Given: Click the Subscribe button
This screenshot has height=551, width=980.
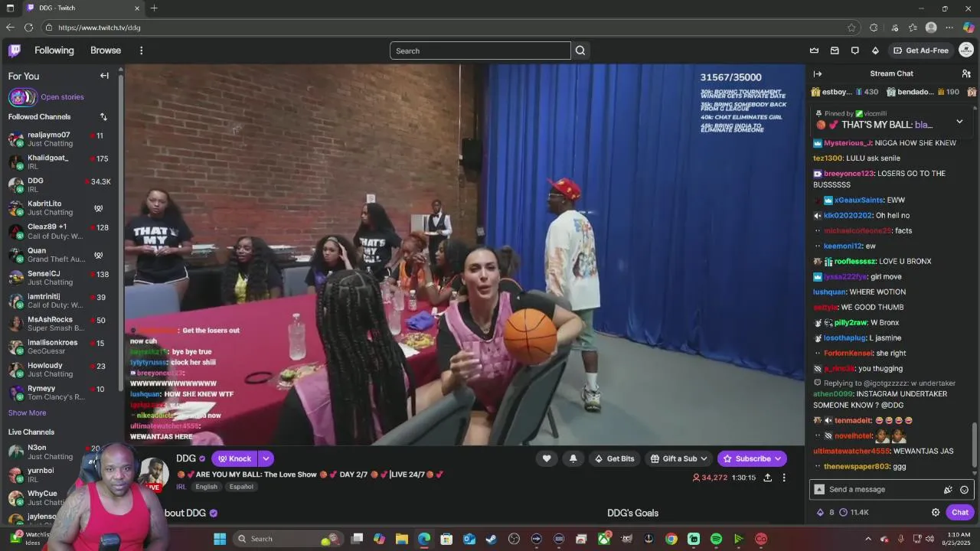Looking at the screenshot, I should [752, 458].
